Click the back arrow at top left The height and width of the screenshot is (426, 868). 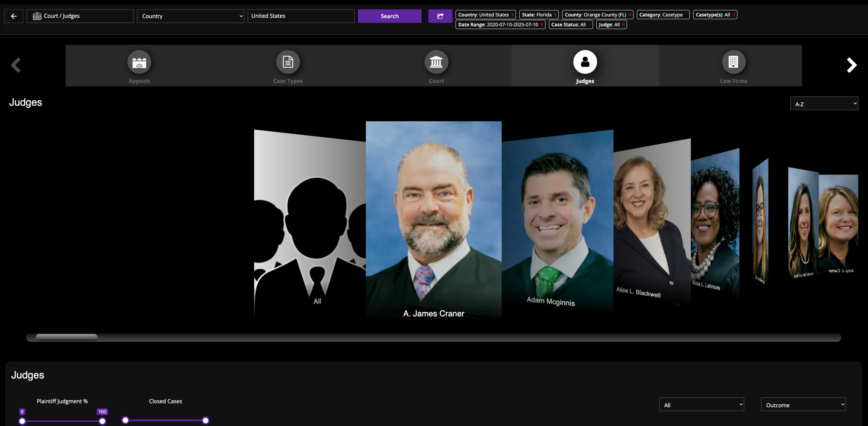point(13,16)
